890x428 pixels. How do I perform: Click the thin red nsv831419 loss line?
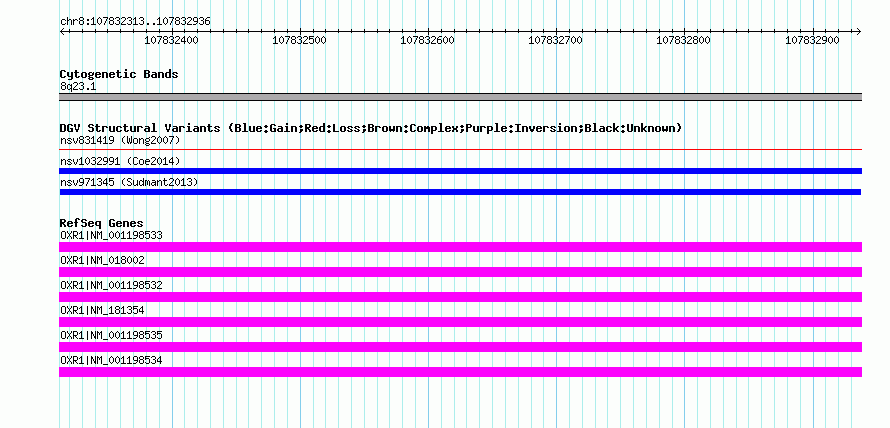click(460, 150)
